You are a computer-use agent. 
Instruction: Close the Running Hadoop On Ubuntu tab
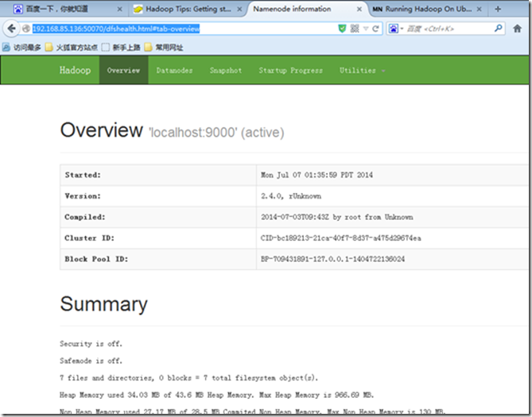coord(479,10)
